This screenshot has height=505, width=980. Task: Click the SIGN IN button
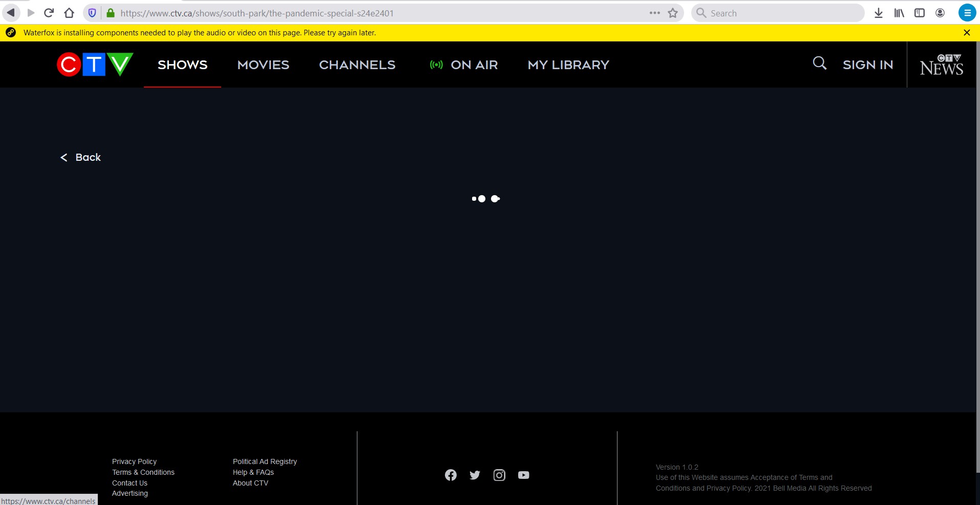click(x=867, y=65)
